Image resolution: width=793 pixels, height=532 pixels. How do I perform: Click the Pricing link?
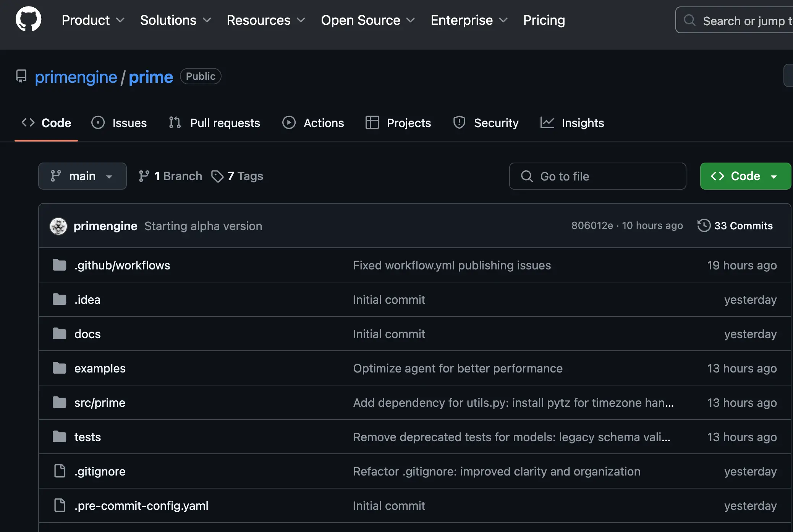pyautogui.click(x=544, y=20)
